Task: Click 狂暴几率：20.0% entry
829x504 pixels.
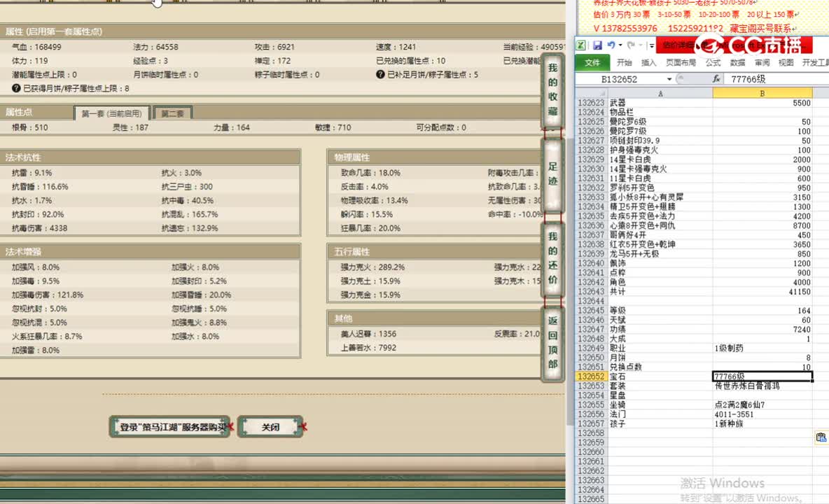Action: click(370, 228)
